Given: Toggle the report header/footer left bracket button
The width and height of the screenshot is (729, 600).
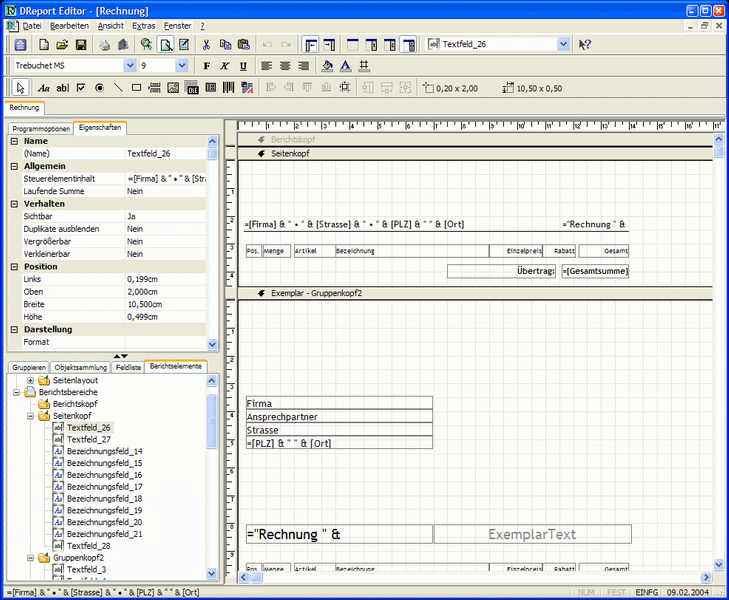Looking at the screenshot, I should (x=311, y=45).
